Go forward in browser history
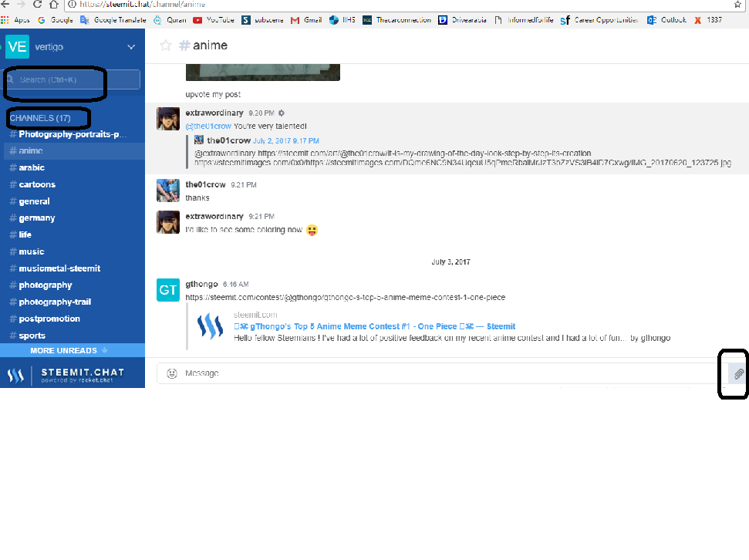The width and height of the screenshot is (749, 560). [21, 5]
